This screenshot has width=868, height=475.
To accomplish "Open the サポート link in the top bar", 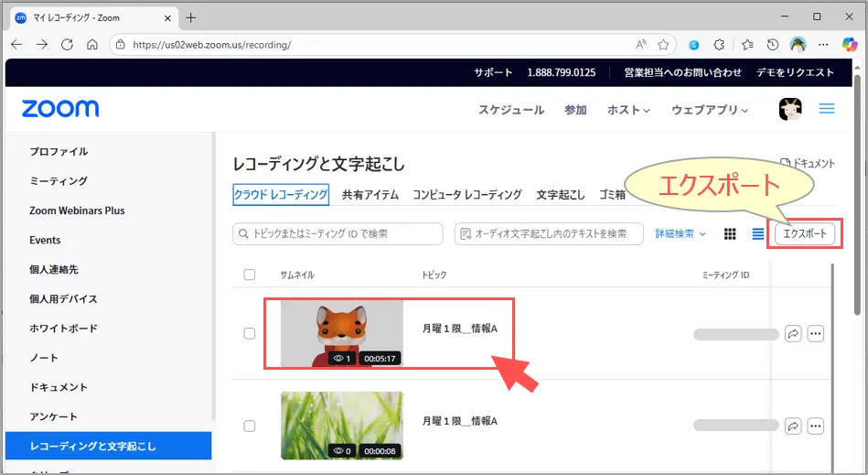I will (493, 72).
